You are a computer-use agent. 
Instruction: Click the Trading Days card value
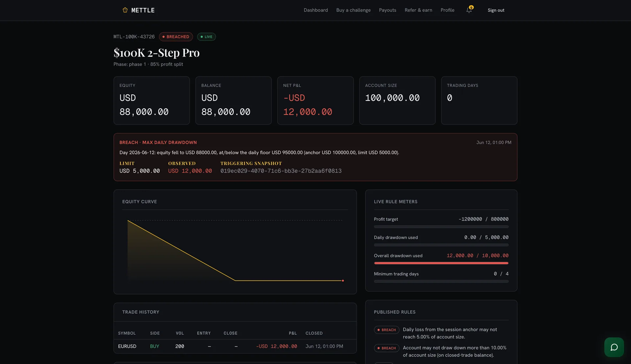[450, 98]
